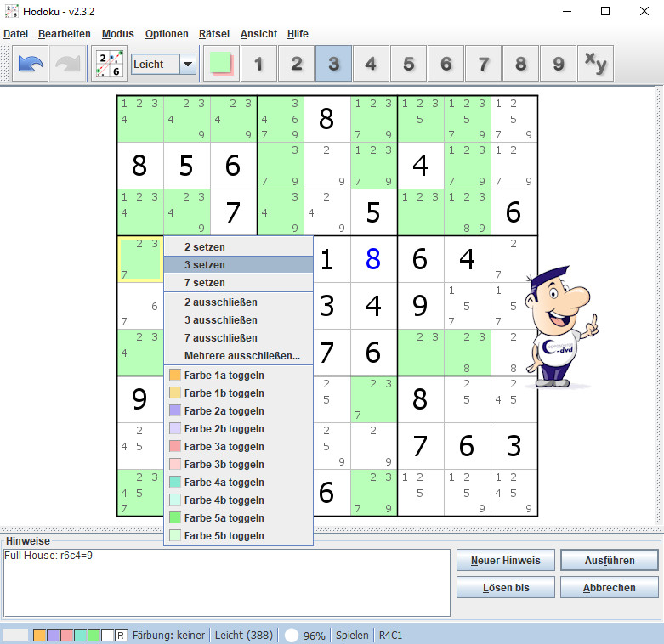The width and height of the screenshot is (664, 644).
Task: Toggle the digit 1 filter button
Action: (258, 65)
